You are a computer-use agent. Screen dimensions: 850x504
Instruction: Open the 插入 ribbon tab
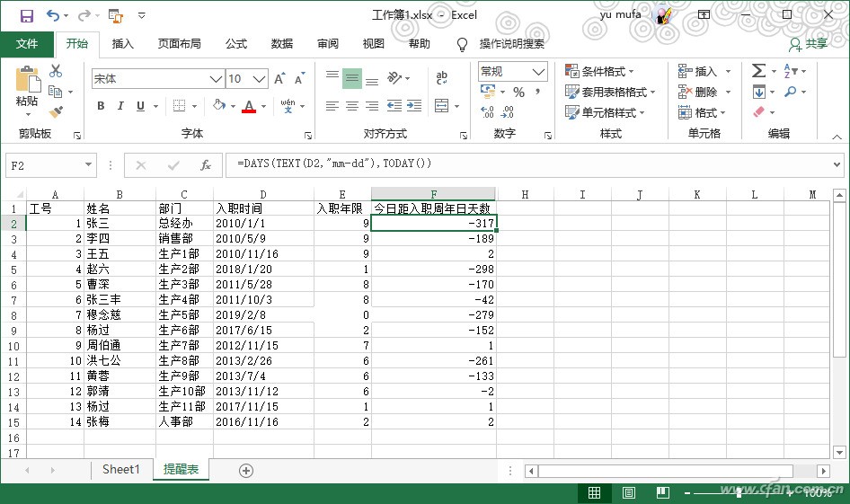point(123,43)
